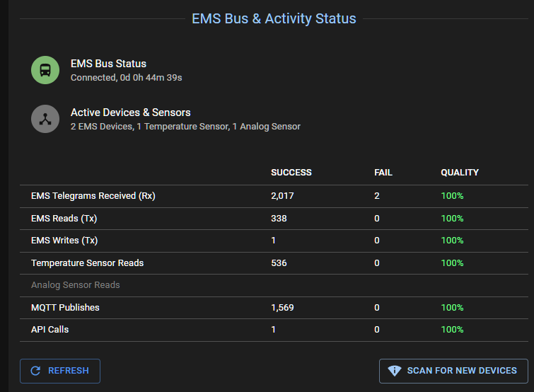Select the MQTT Publishes row
The width and height of the screenshot is (534, 392).
65,308
